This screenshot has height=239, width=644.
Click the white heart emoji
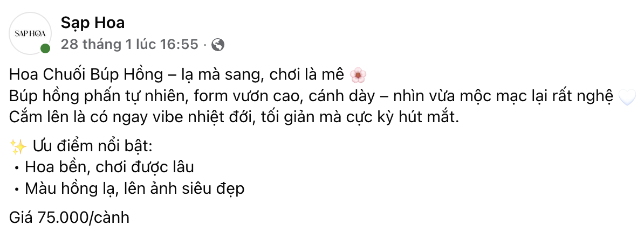click(627, 97)
